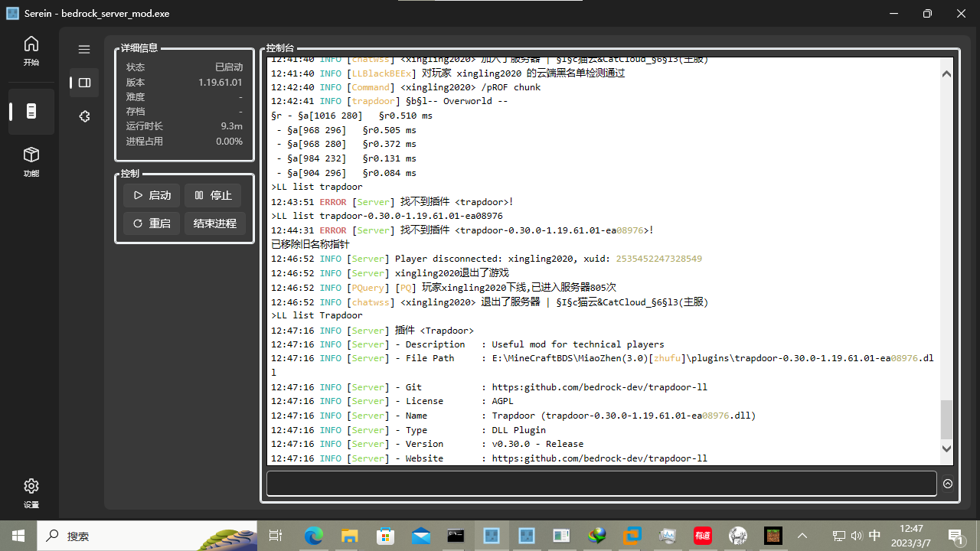
Task: Open Serein settings via the gear icon
Action: pyautogui.click(x=31, y=485)
